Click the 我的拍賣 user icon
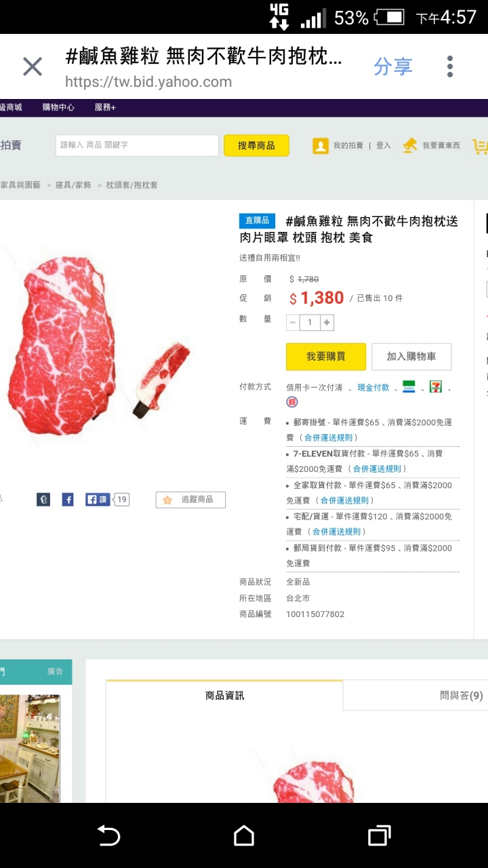The height and width of the screenshot is (868, 488). (x=321, y=146)
